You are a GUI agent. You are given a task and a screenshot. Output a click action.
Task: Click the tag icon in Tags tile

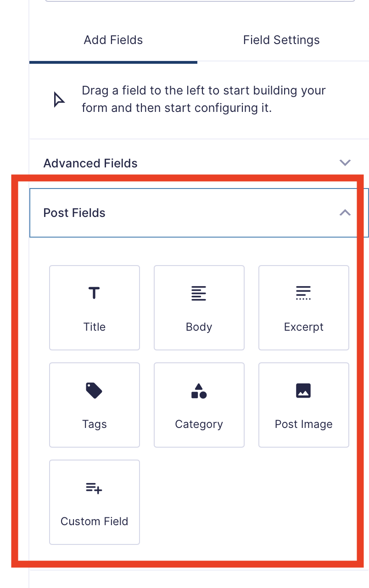[94, 390]
